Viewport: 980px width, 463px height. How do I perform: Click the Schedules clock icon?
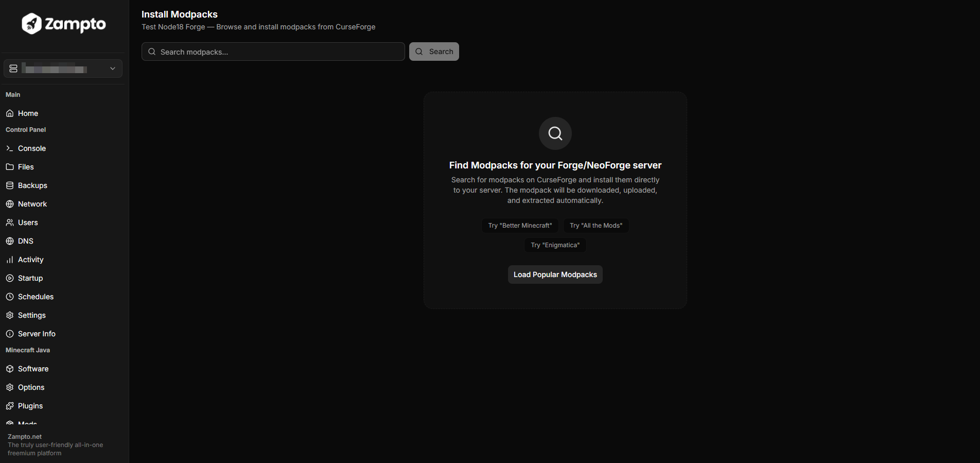pyautogui.click(x=10, y=297)
